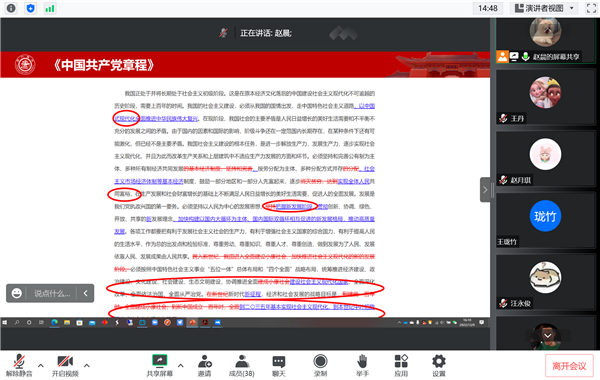Open the 邀请 invite panel

coord(205,365)
